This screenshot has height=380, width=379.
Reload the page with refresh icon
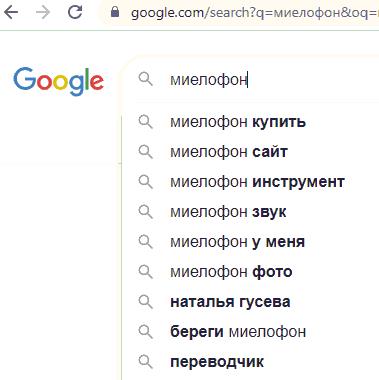click(x=75, y=12)
